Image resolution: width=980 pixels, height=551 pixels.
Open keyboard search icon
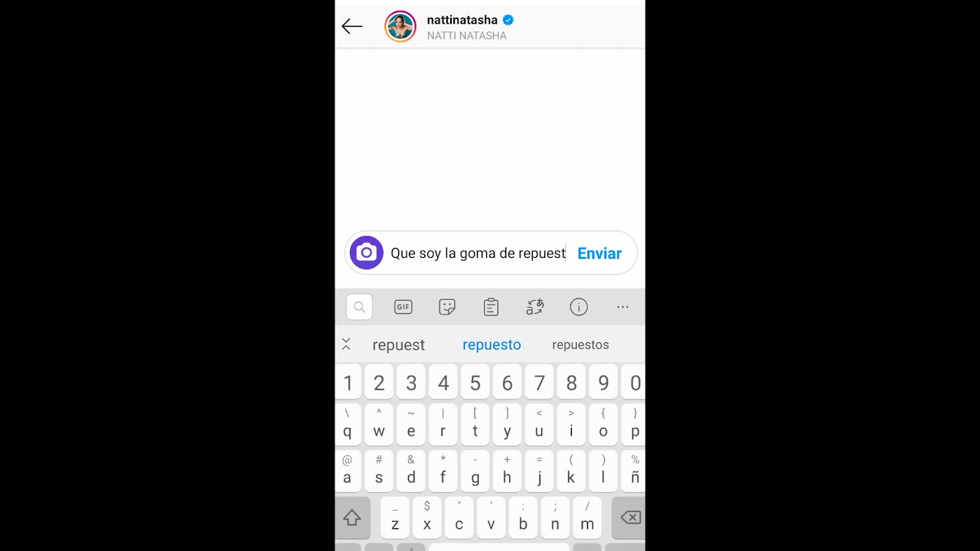pos(359,307)
